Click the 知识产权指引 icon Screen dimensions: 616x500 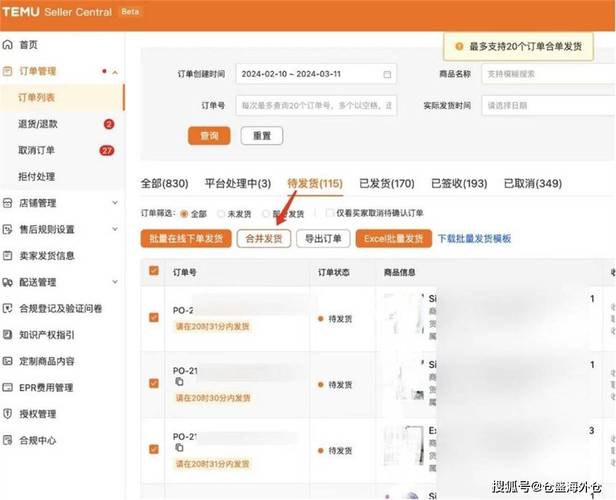[7, 335]
